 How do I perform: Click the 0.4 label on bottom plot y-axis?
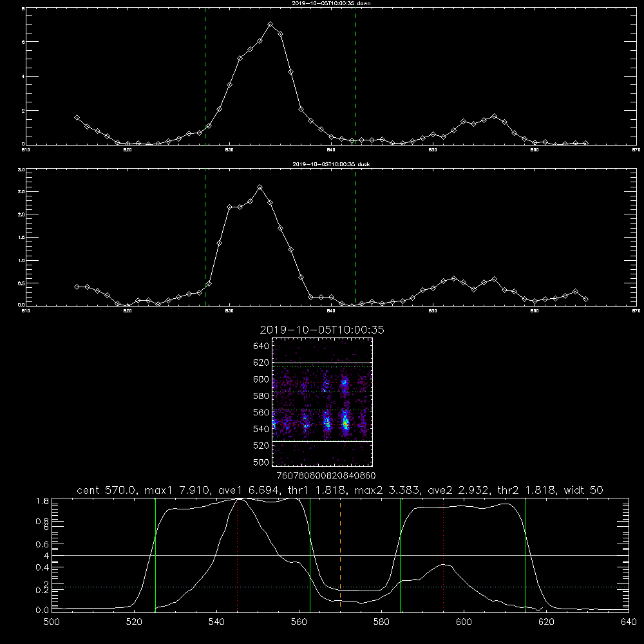click(42, 567)
